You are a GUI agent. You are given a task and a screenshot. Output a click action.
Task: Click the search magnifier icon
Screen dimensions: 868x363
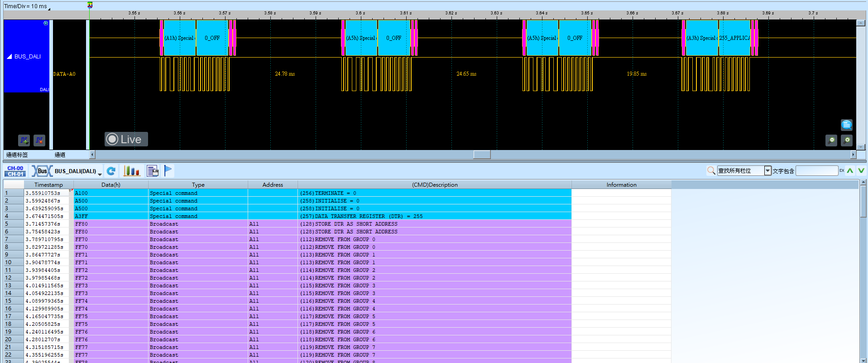pyautogui.click(x=711, y=170)
